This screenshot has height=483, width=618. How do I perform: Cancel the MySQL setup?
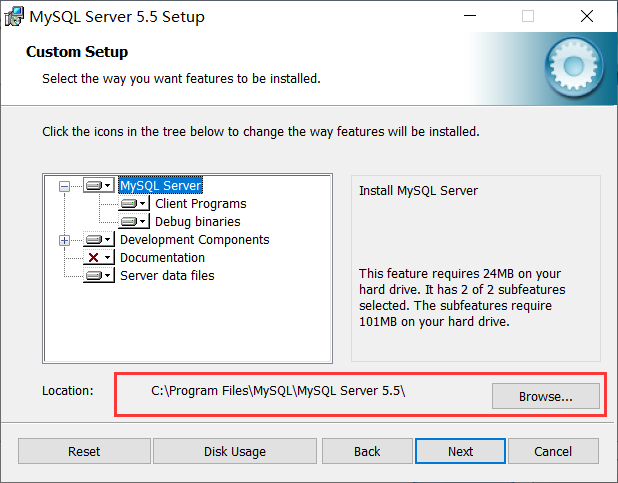coord(553,451)
